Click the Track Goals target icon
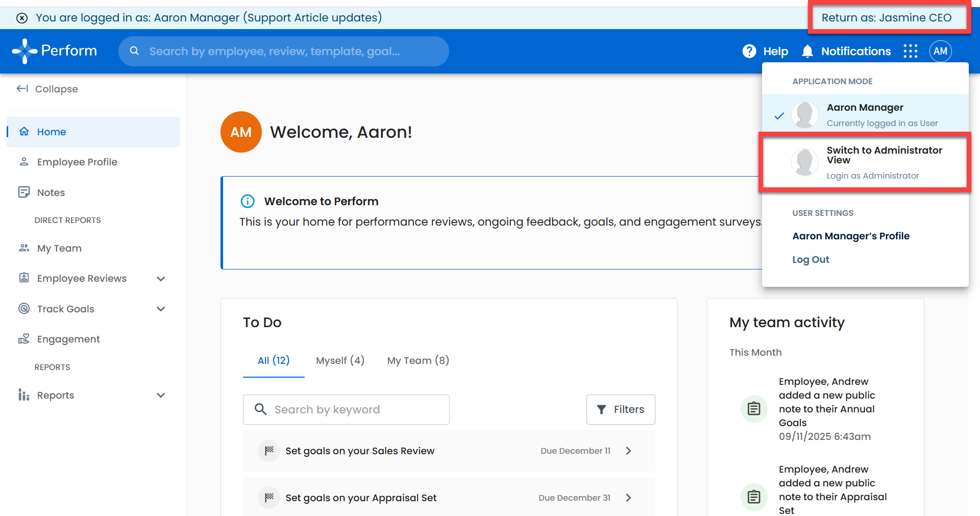The image size is (980, 516). click(x=24, y=309)
